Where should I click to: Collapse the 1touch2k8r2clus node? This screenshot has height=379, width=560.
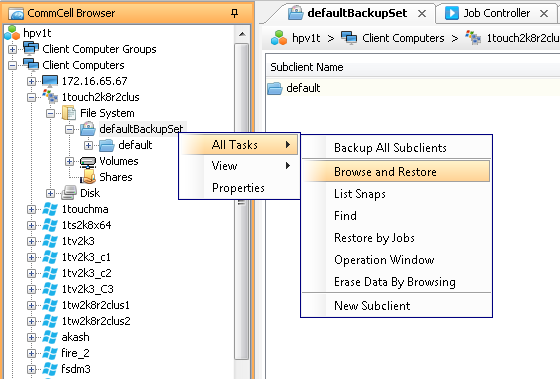click(x=31, y=98)
